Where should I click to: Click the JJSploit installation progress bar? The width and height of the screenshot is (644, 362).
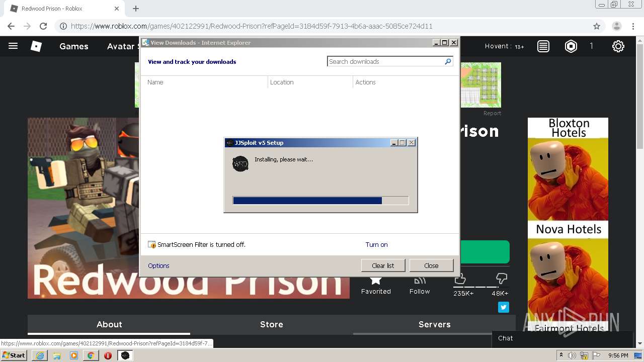click(321, 201)
